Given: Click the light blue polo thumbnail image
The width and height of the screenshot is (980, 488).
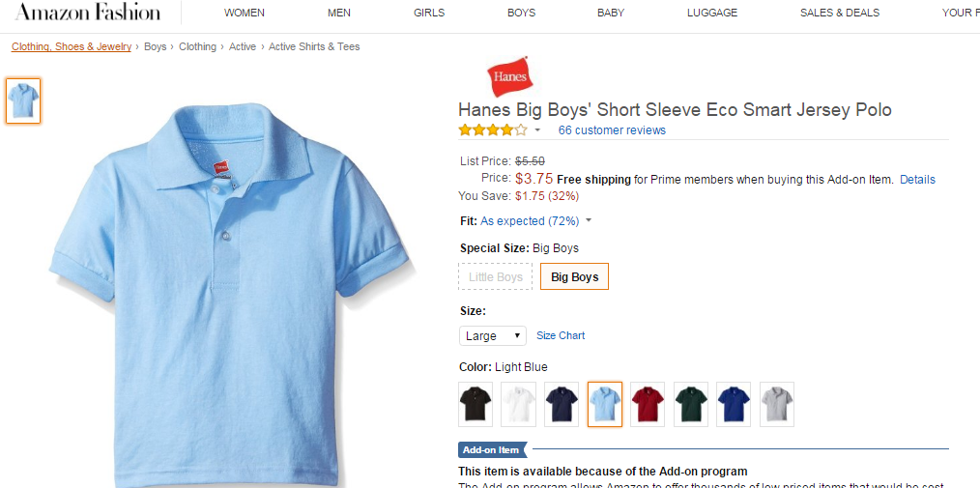Looking at the screenshot, I should point(23,100).
